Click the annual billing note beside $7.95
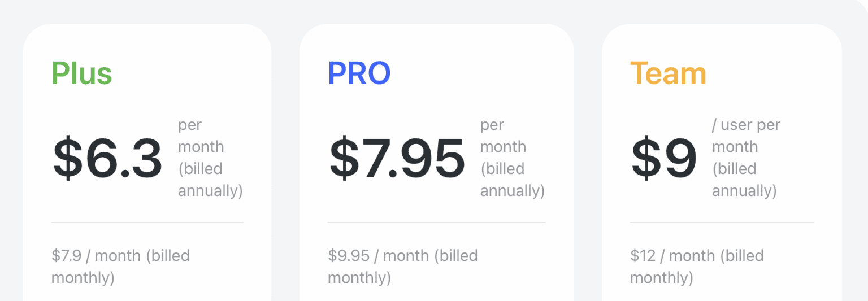Image resolution: width=868 pixels, height=301 pixels. tap(512, 158)
